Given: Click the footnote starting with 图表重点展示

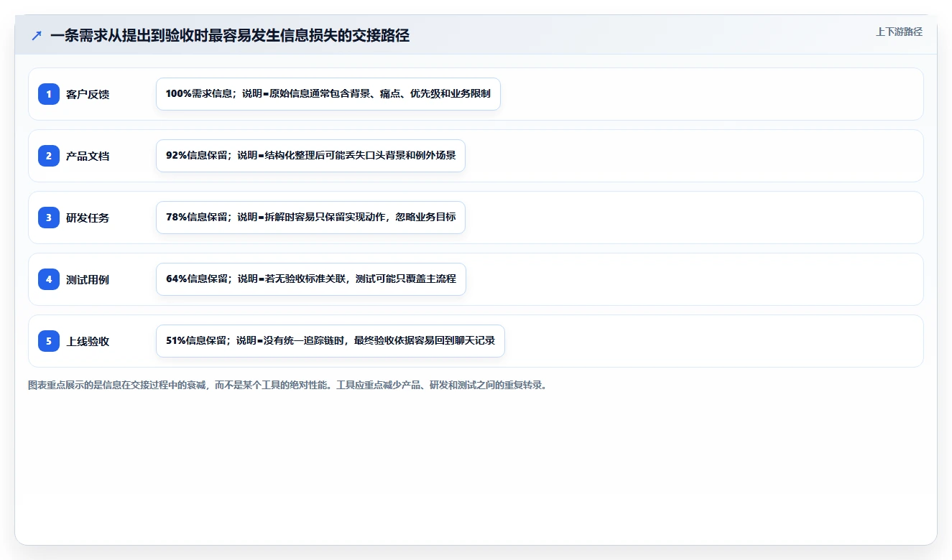Looking at the screenshot, I should point(288,386).
